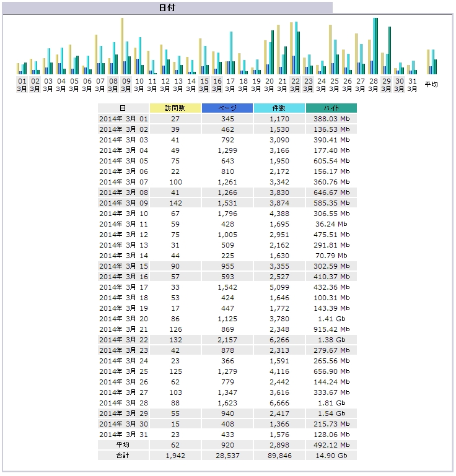
Task: Click bytes value 1.41 Gb
Action: (331, 319)
